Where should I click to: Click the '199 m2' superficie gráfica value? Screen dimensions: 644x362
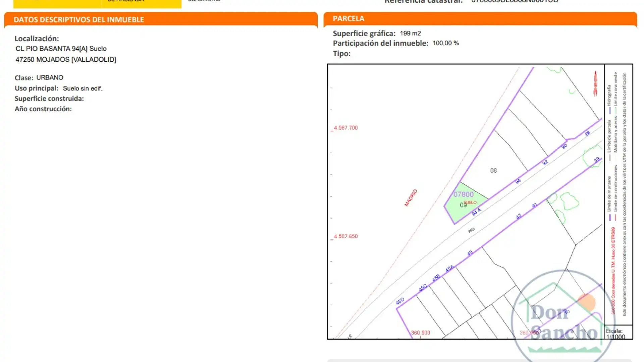(x=410, y=33)
